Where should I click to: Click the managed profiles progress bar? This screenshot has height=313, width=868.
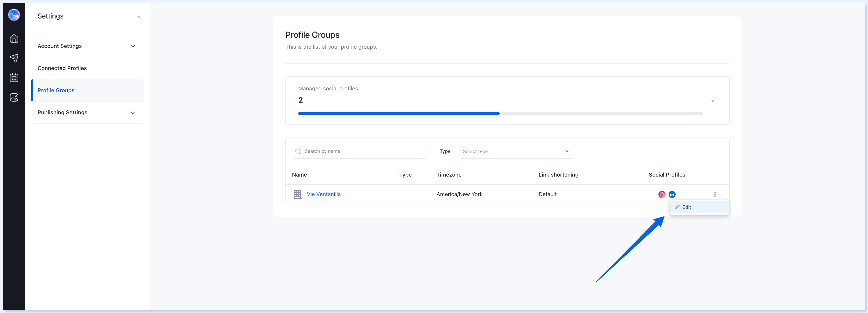point(500,114)
